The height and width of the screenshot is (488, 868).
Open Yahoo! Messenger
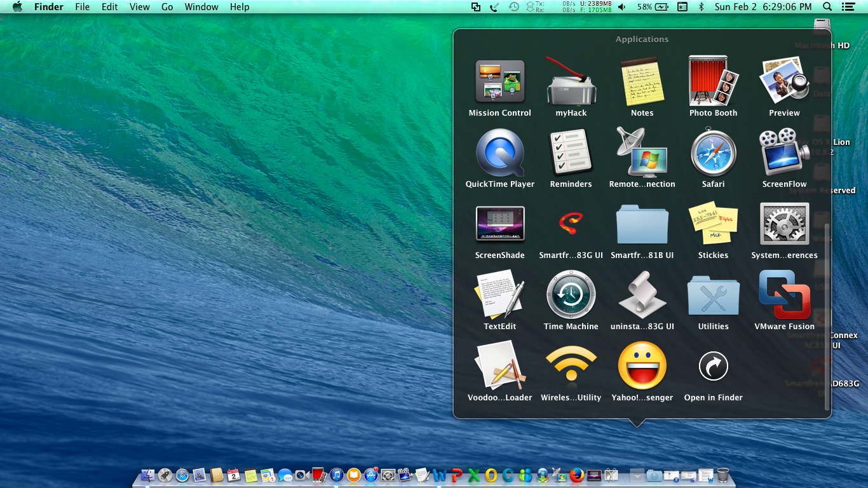642,366
